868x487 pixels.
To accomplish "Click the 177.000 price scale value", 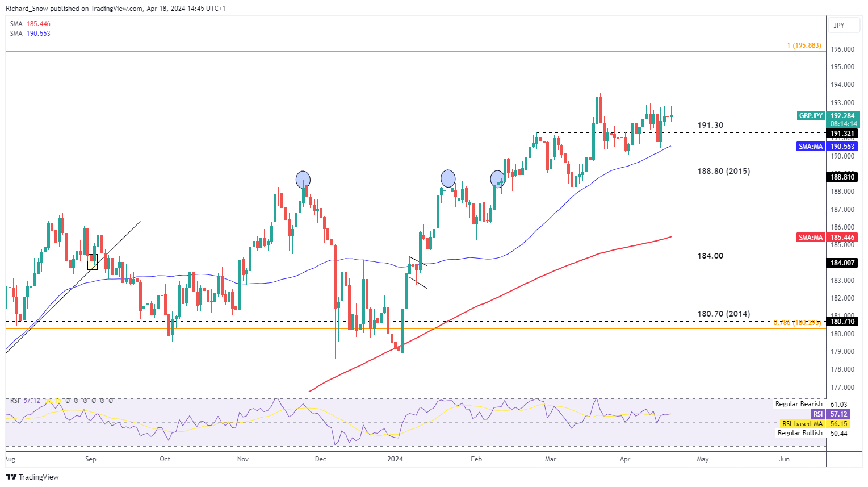I will click(x=842, y=388).
